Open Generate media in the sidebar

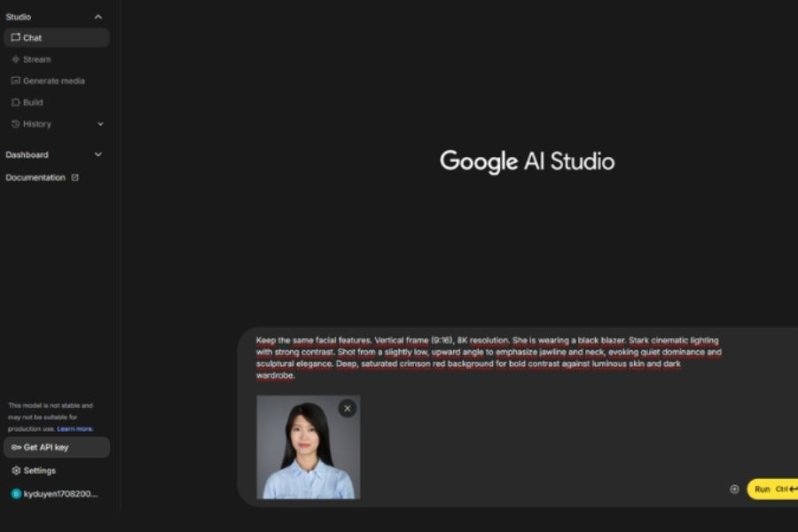coord(53,81)
